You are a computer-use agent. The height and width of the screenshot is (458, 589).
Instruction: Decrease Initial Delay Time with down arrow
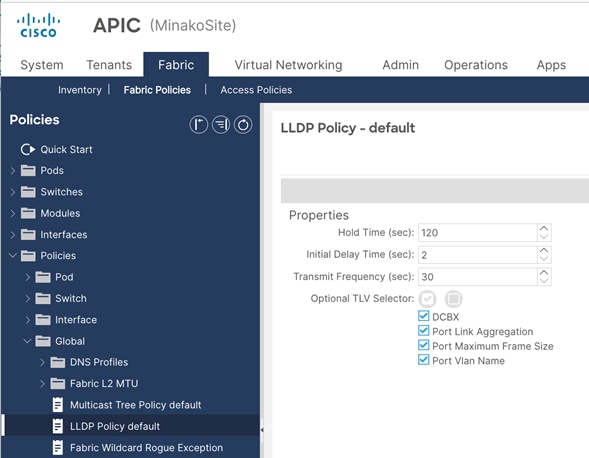coord(544,259)
